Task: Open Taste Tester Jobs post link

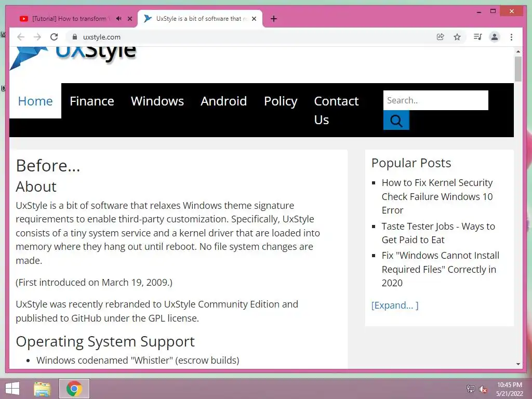Action: (438, 233)
